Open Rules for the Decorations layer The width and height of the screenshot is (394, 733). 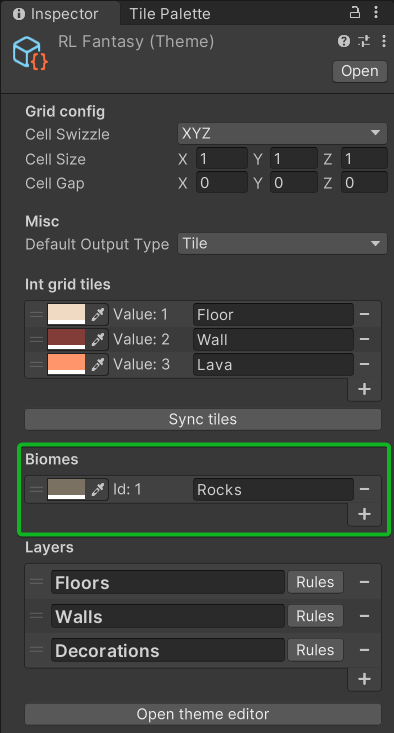tap(315, 650)
